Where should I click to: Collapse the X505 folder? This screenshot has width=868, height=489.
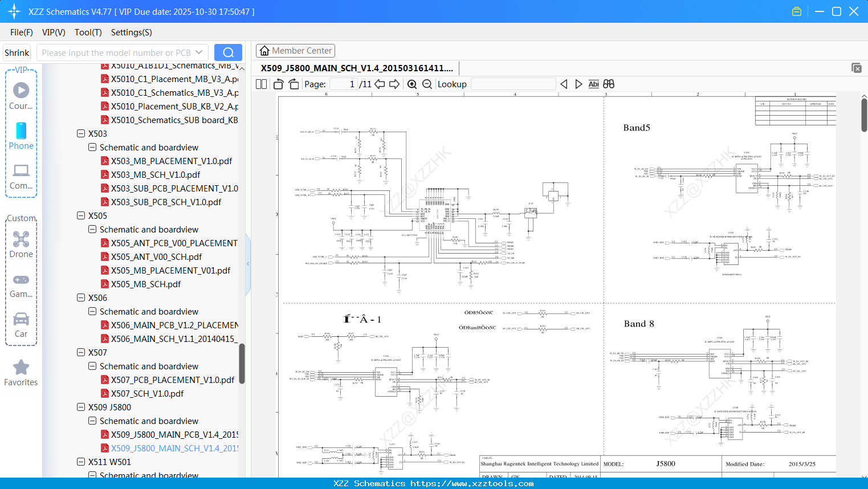click(81, 216)
